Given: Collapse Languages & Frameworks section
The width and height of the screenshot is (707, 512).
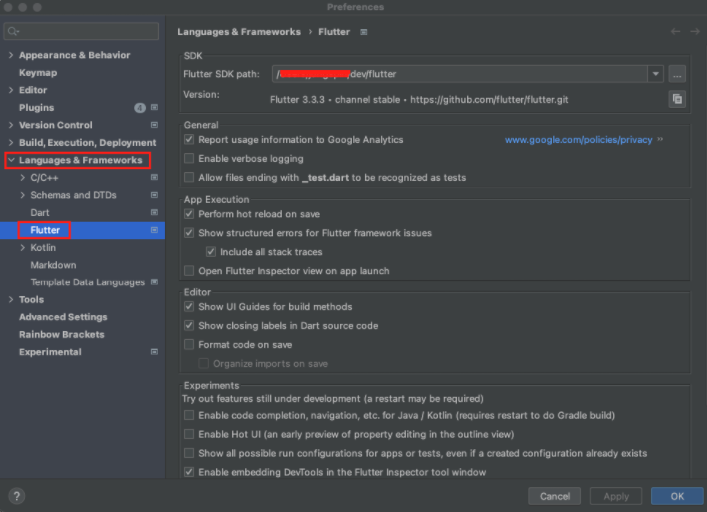Looking at the screenshot, I should coord(11,160).
